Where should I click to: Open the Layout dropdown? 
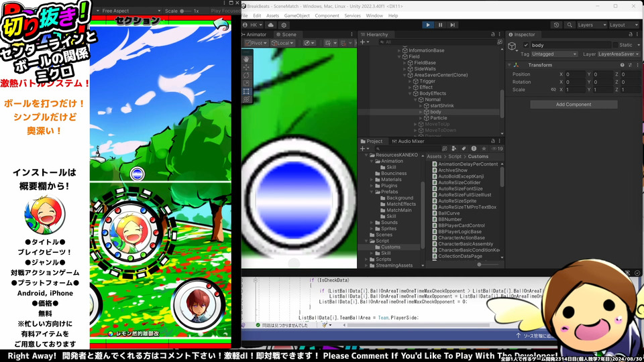[x=624, y=25]
